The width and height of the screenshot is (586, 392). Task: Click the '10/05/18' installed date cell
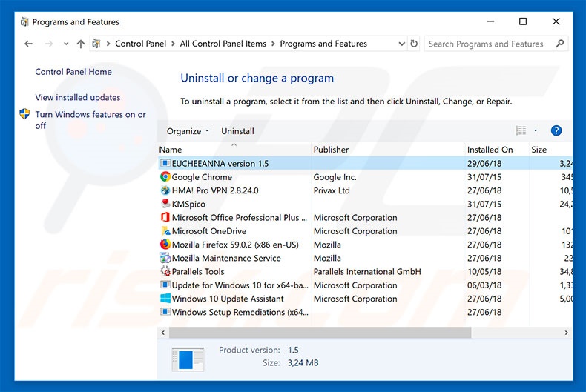484,272
